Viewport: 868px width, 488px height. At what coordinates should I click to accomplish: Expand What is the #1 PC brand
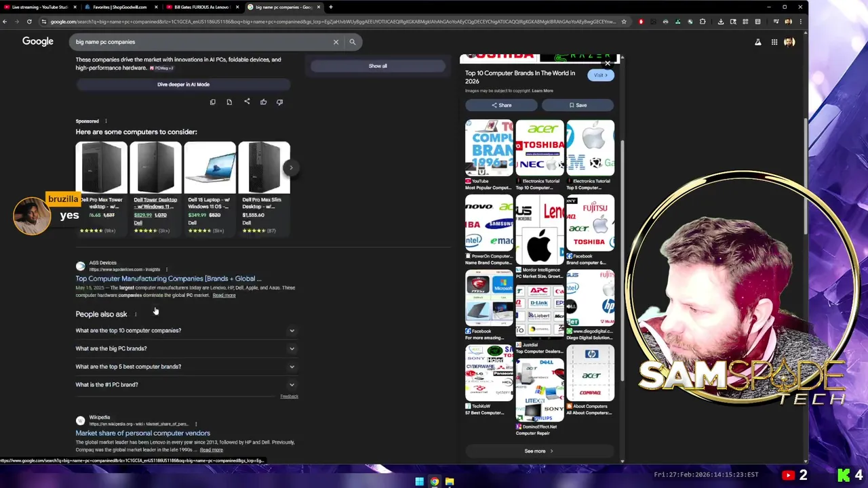coord(186,385)
